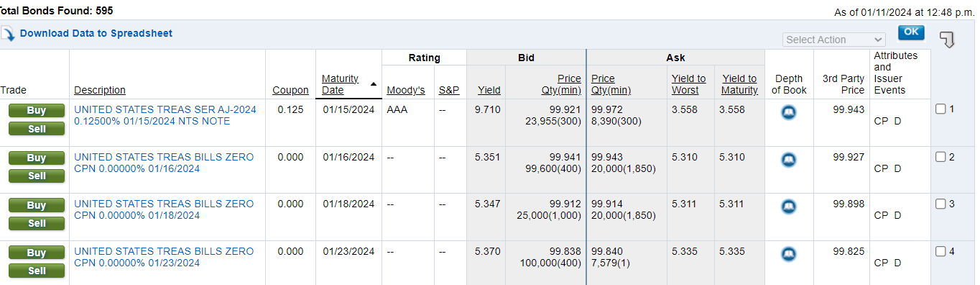Open the Download Data to Spreadsheet link
Screen dimensions: 980x285
(96, 33)
